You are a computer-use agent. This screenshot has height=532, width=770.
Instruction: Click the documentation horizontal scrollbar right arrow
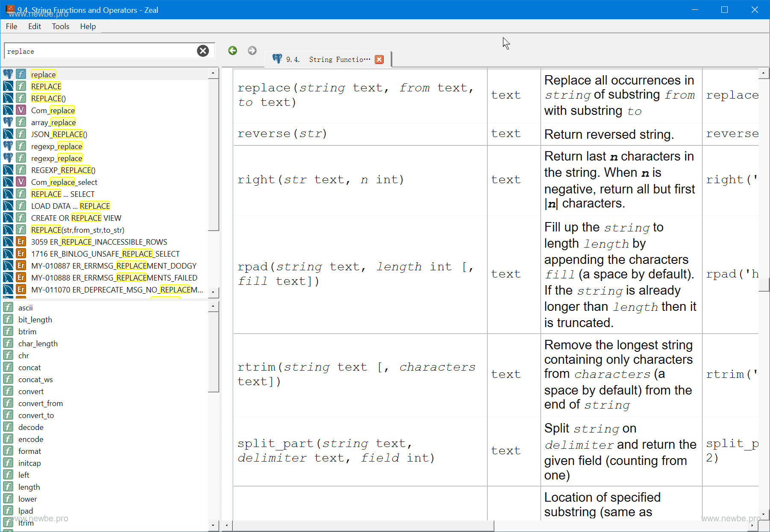[752, 525]
